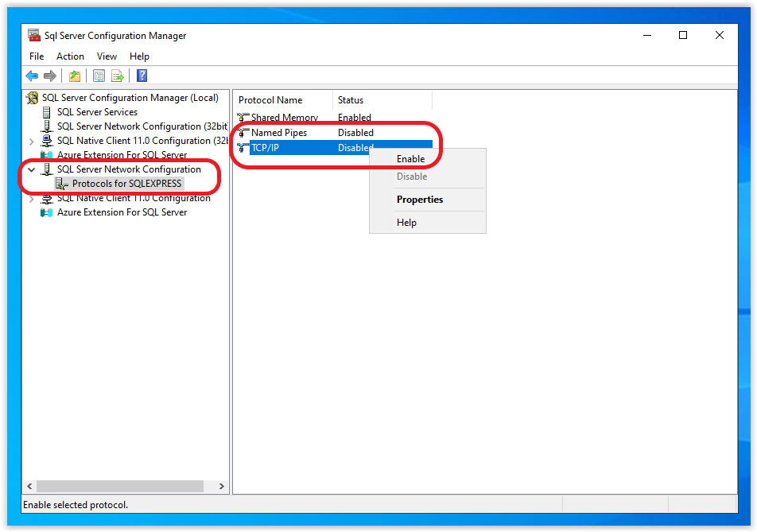The height and width of the screenshot is (532, 757).
Task: Click the Back arrow toolbar icon
Action: (32, 76)
